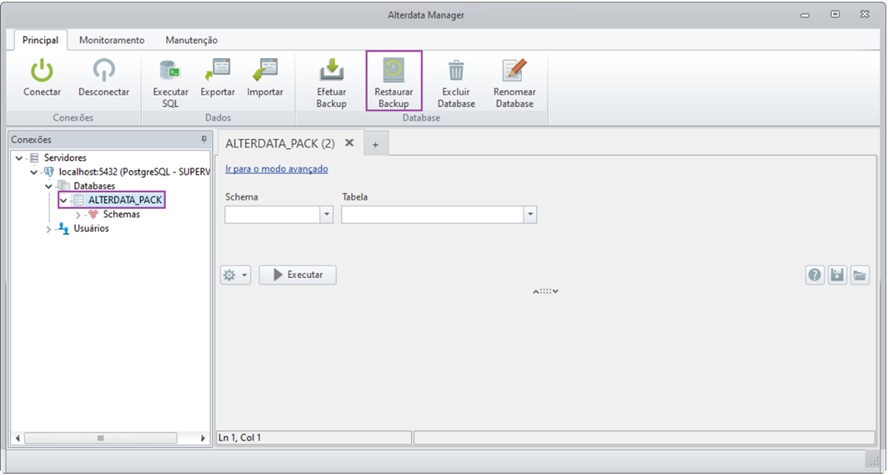Switch to the Principal ribbon tab

(x=40, y=40)
